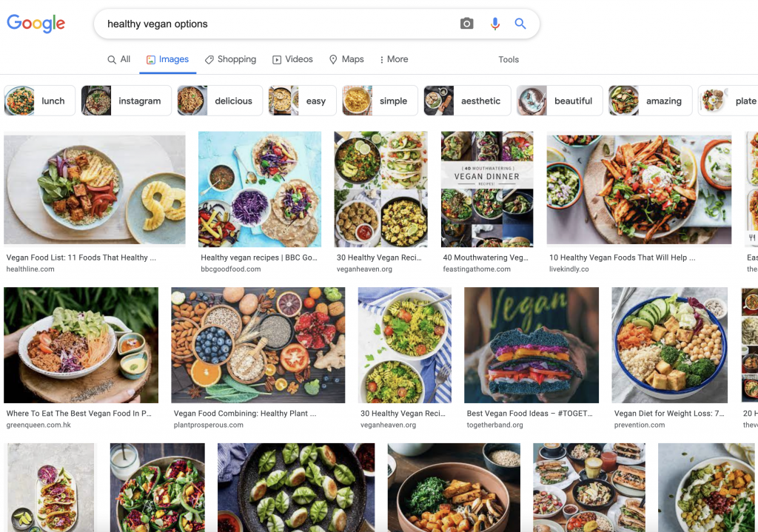The width and height of the screenshot is (758, 532).
Task: Filter images by the lunch chip
Action: 39,101
